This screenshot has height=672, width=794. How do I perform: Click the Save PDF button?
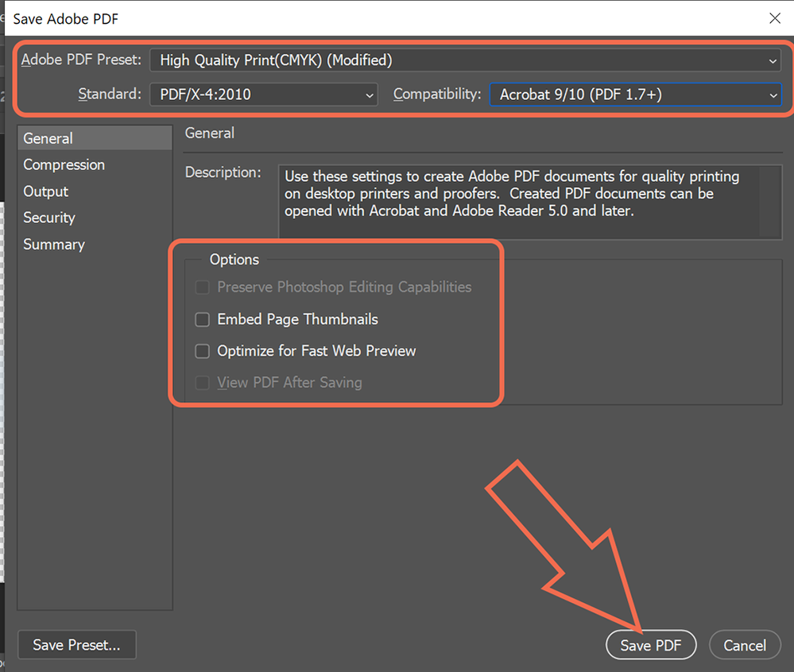pos(651,645)
